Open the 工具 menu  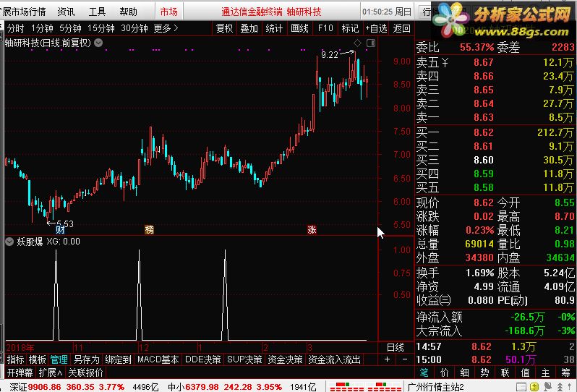[97, 12]
